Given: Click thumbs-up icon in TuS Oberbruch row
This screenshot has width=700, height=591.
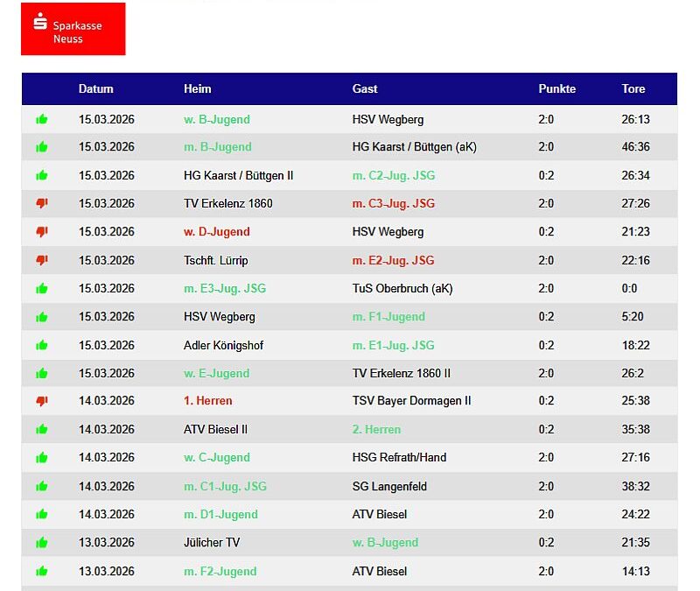Looking at the screenshot, I should tap(41, 289).
